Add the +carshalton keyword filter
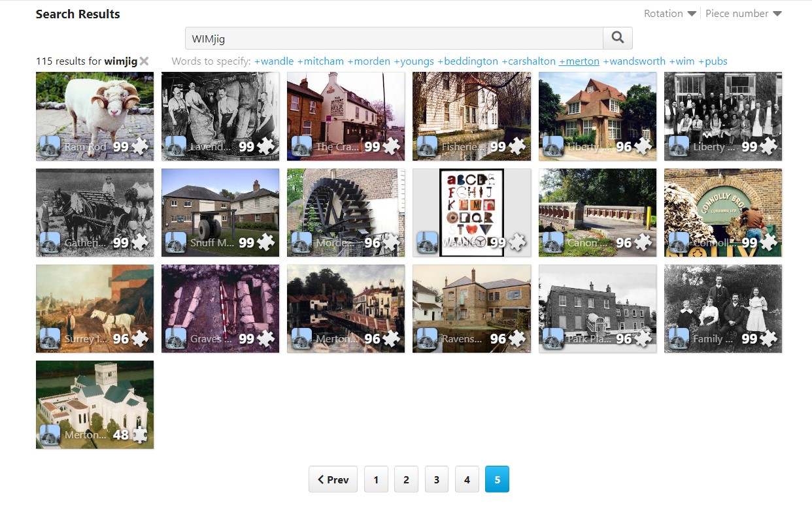Screen dimensions: 812x518 click(528, 61)
